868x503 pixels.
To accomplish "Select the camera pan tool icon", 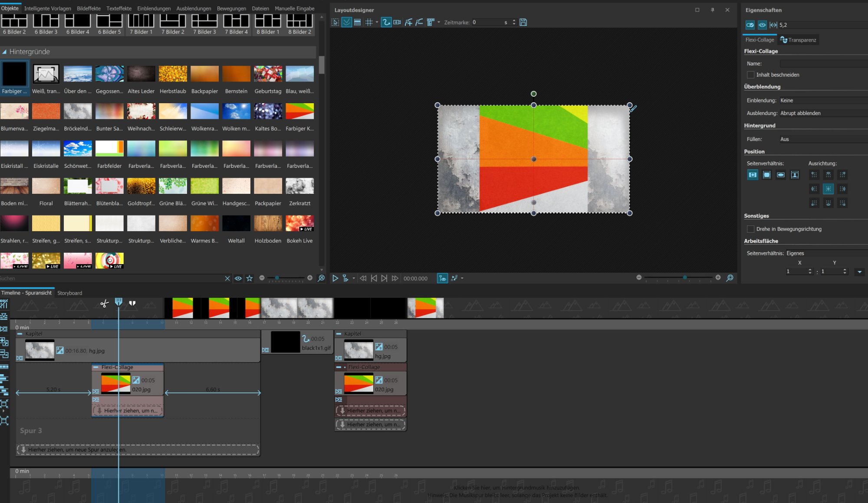I will (x=397, y=22).
